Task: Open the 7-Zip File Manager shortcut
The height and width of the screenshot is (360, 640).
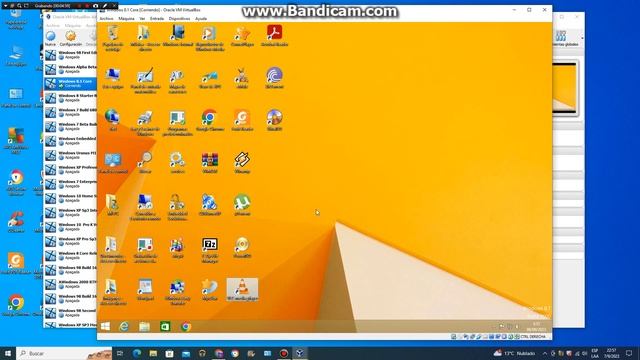Action: tap(209, 250)
